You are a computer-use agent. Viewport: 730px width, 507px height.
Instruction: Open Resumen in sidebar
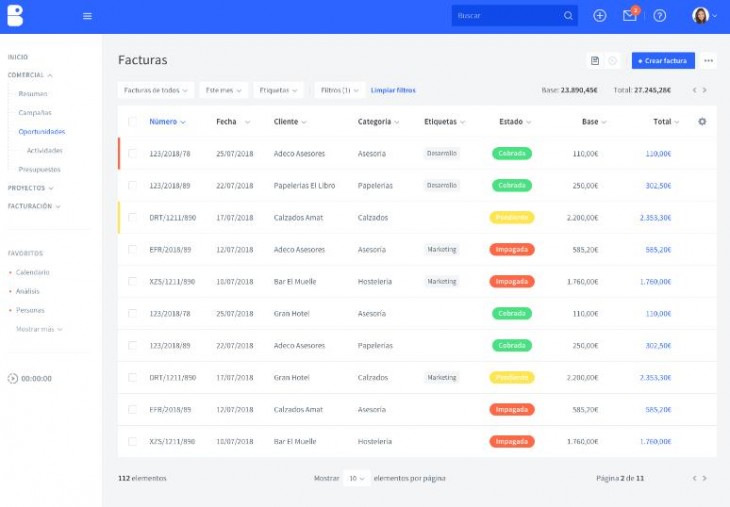pyautogui.click(x=33, y=94)
